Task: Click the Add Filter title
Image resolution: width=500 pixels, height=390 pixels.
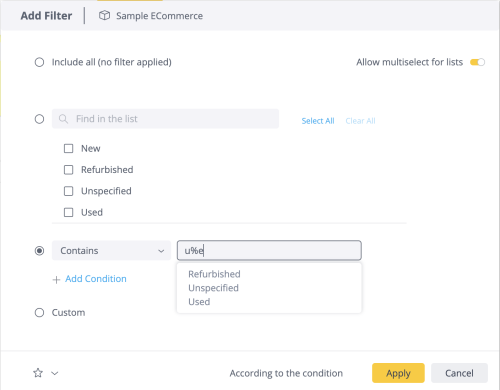Action: [46, 16]
